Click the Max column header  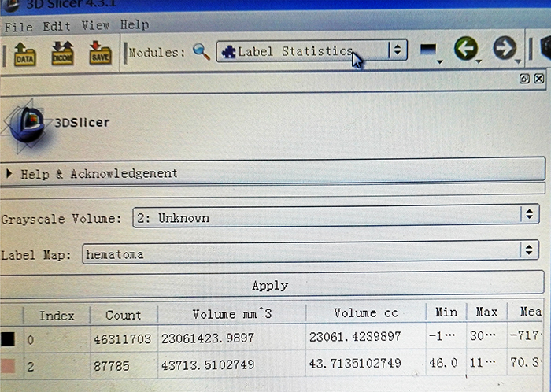click(x=486, y=311)
